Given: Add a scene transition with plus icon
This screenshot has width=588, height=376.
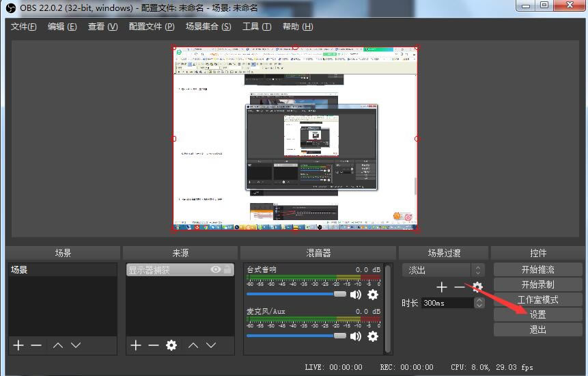Looking at the screenshot, I should (x=442, y=287).
